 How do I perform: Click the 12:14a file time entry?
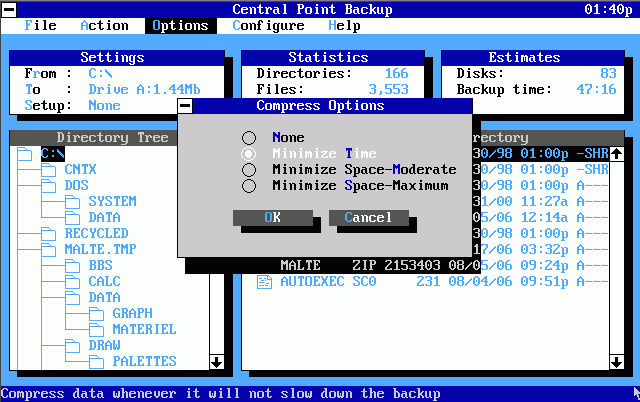(x=544, y=218)
